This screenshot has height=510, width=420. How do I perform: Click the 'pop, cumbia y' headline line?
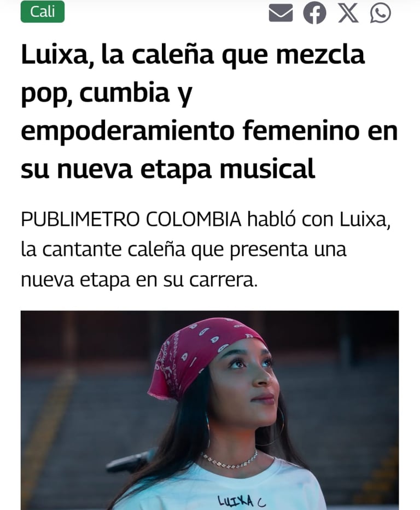click(107, 94)
